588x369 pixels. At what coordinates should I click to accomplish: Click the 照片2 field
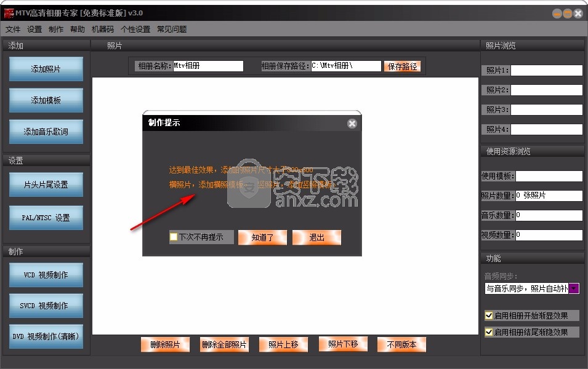coord(546,90)
